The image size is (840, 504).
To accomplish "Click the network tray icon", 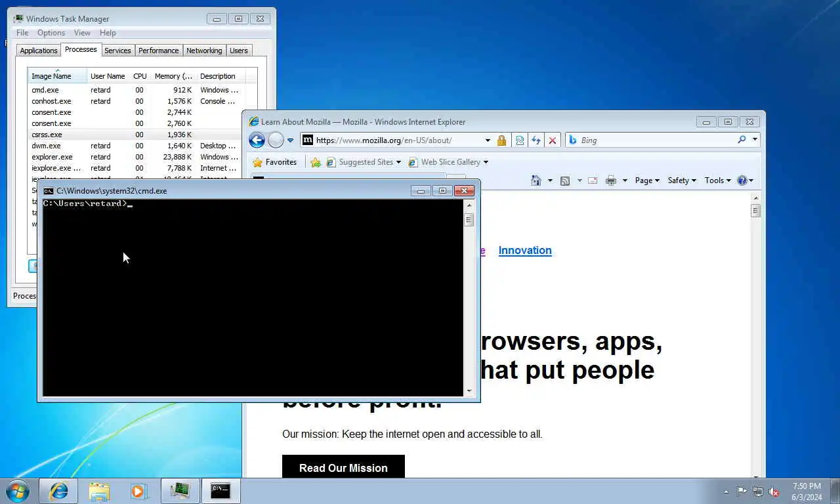I will [758, 492].
